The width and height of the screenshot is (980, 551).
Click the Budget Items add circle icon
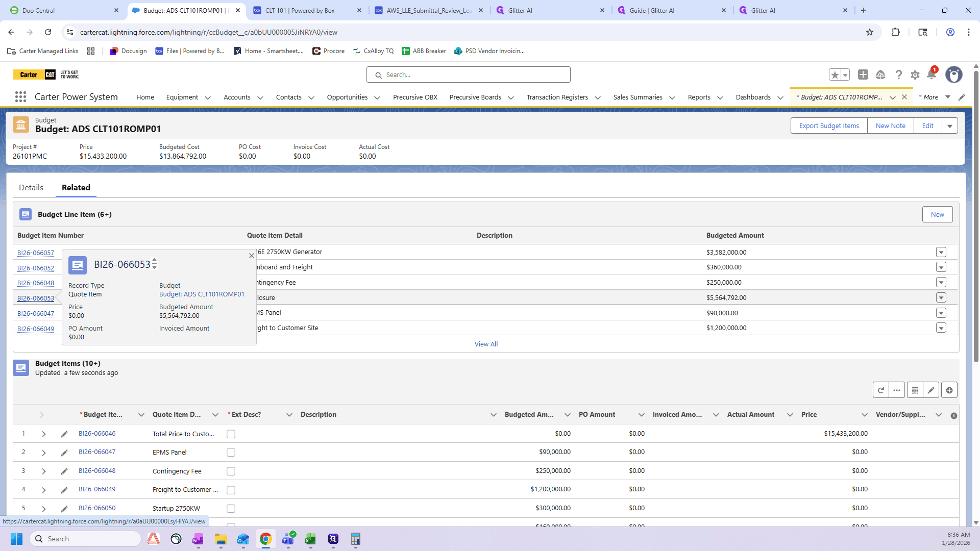click(949, 390)
